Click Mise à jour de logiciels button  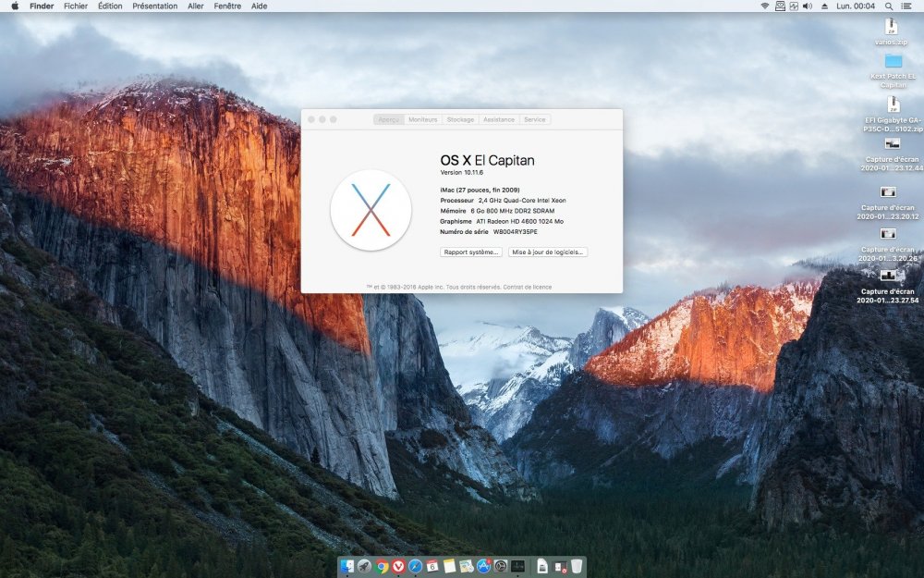tap(547, 252)
